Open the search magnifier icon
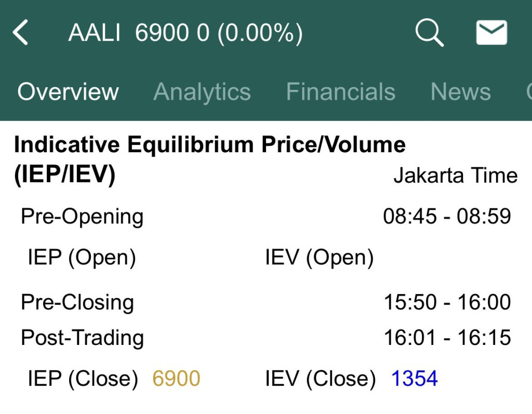The height and width of the screenshot is (414, 532). [429, 33]
